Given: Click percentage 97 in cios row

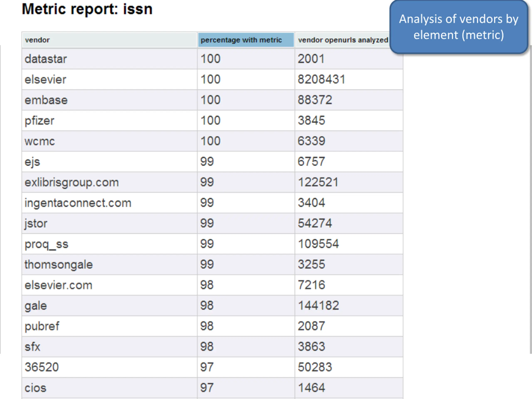Looking at the screenshot, I should click(x=207, y=388).
